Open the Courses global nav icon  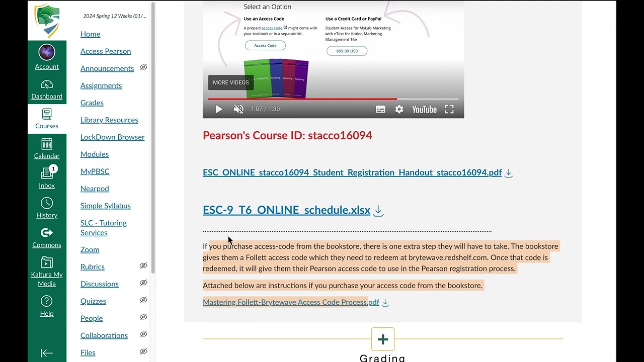pyautogui.click(x=47, y=114)
